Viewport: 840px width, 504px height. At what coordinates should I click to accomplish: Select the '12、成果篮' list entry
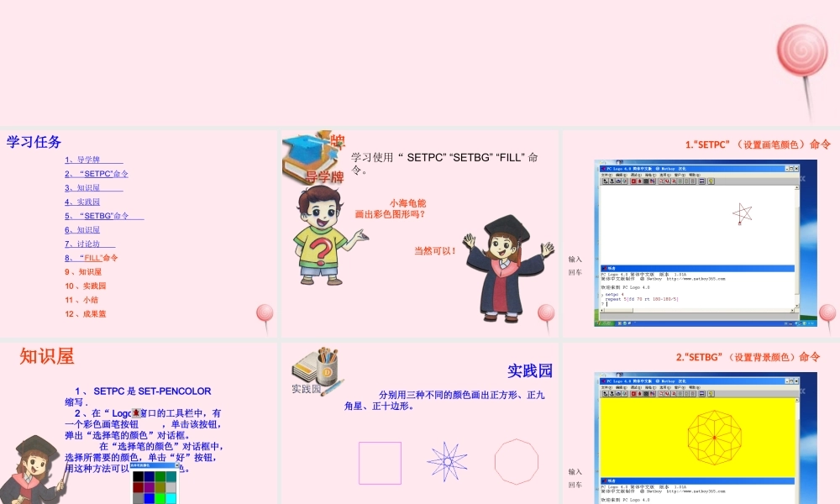[85, 314]
